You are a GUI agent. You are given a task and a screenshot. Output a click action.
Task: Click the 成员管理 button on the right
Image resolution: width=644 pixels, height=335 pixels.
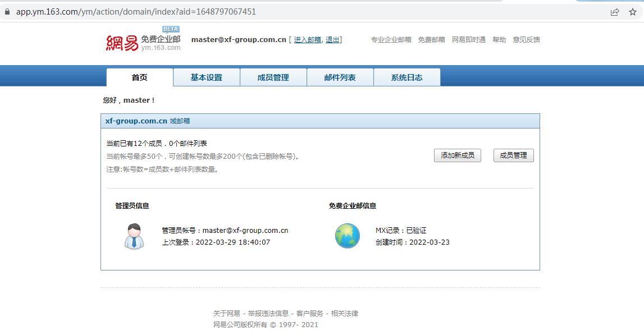[x=513, y=155]
